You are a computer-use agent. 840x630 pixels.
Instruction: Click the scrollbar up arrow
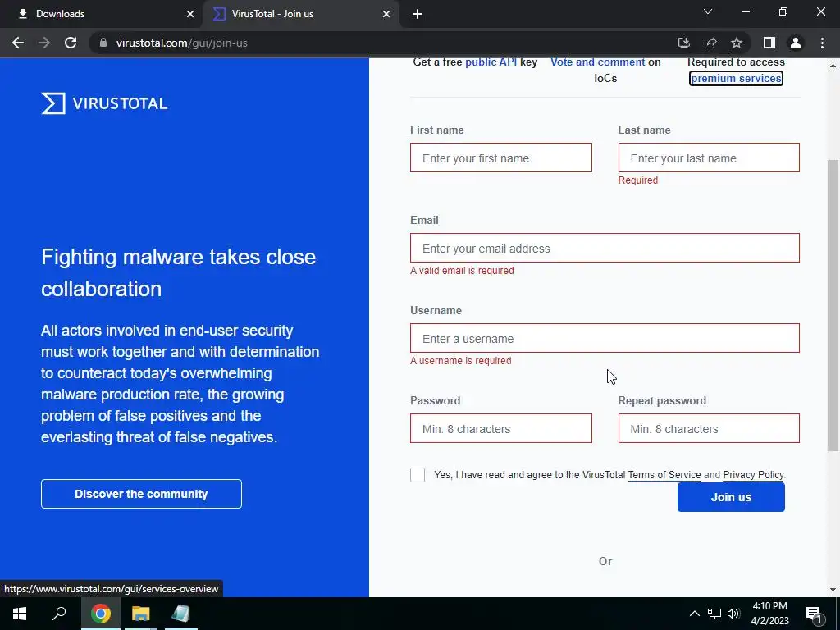coord(833,66)
